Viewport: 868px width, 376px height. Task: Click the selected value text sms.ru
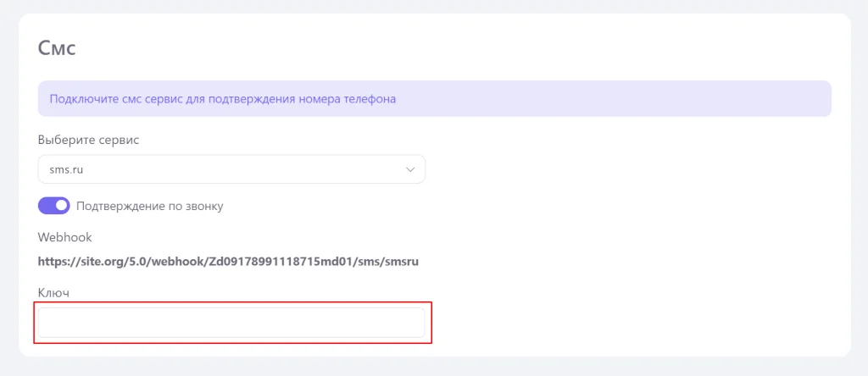pos(67,169)
